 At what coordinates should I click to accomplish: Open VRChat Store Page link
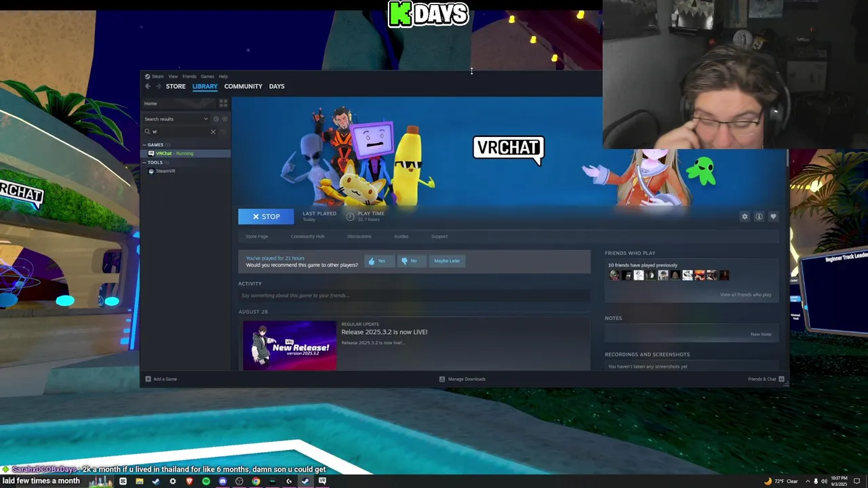coord(256,237)
